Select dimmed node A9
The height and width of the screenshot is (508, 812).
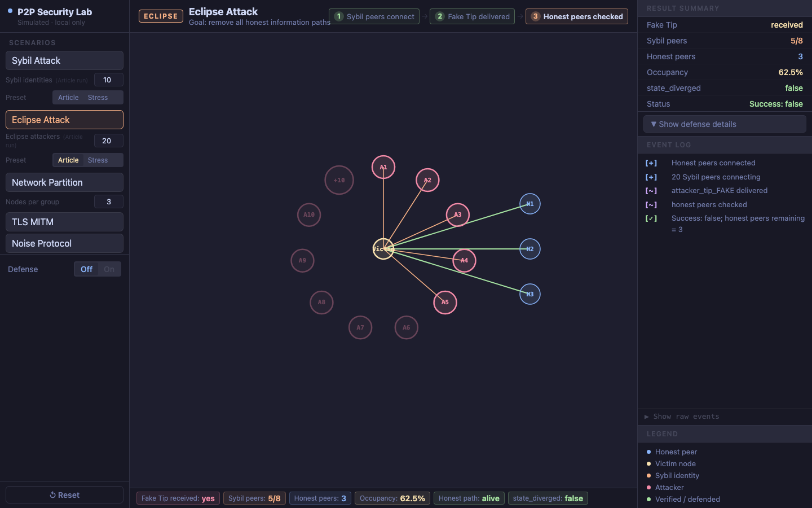pos(302,260)
